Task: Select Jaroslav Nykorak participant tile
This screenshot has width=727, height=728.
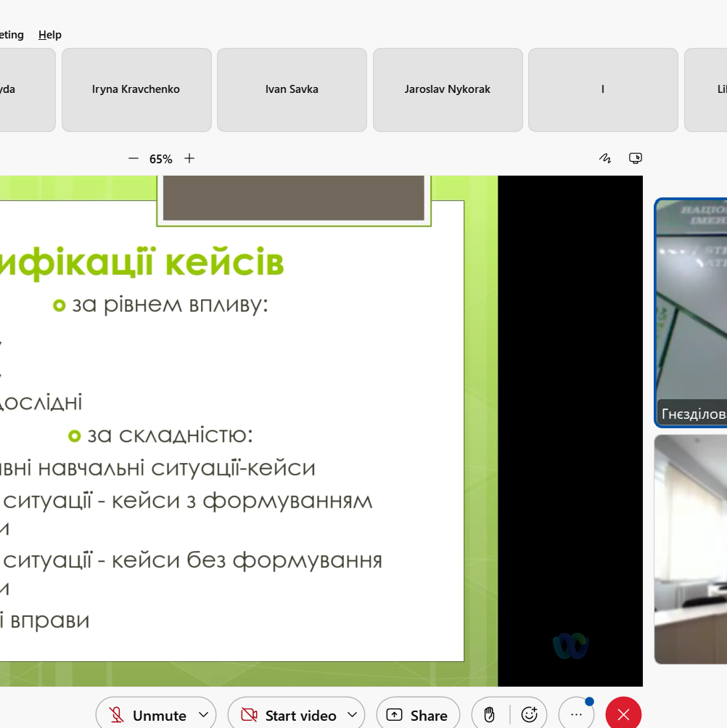Action: tap(448, 89)
